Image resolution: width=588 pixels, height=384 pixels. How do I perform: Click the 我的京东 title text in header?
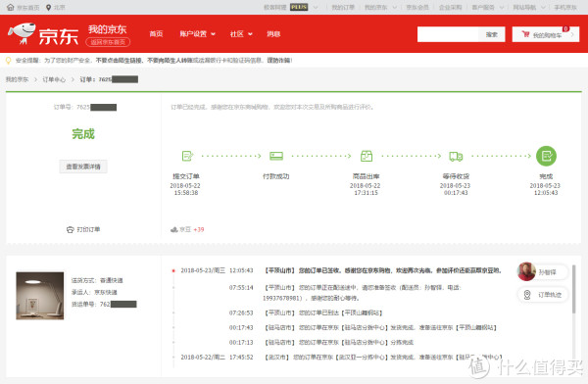(x=107, y=29)
